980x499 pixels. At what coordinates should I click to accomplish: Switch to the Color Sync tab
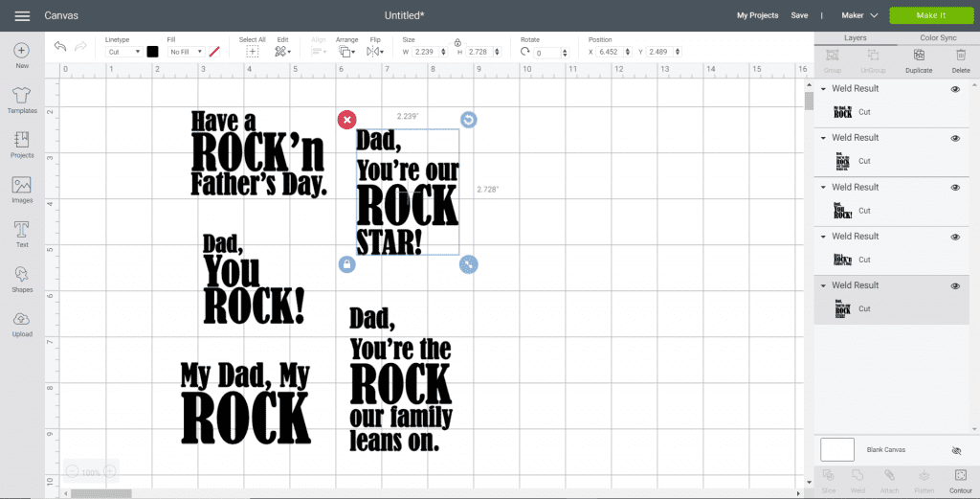(x=938, y=38)
